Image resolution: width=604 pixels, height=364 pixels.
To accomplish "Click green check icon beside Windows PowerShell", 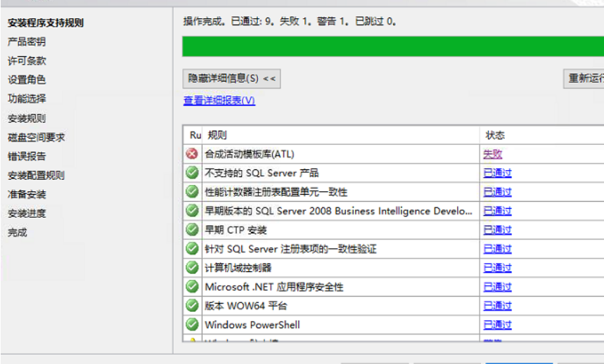I will (192, 325).
